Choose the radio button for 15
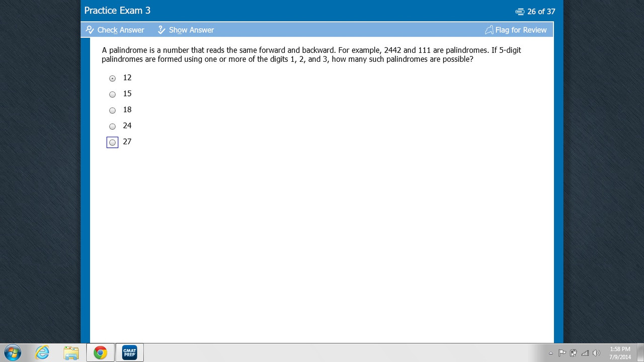Image resolution: width=644 pixels, height=362 pixels. point(112,94)
